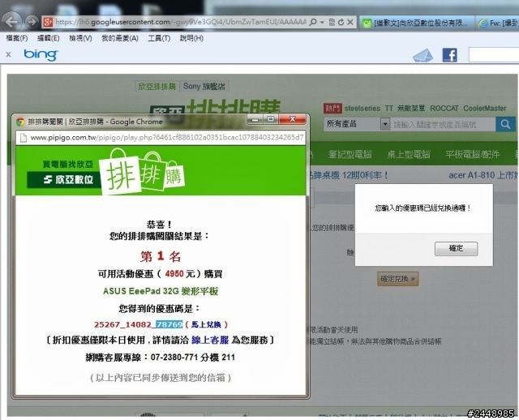Open the 我的最愛(A) menu
519x420 pixels.
[120, 38]
